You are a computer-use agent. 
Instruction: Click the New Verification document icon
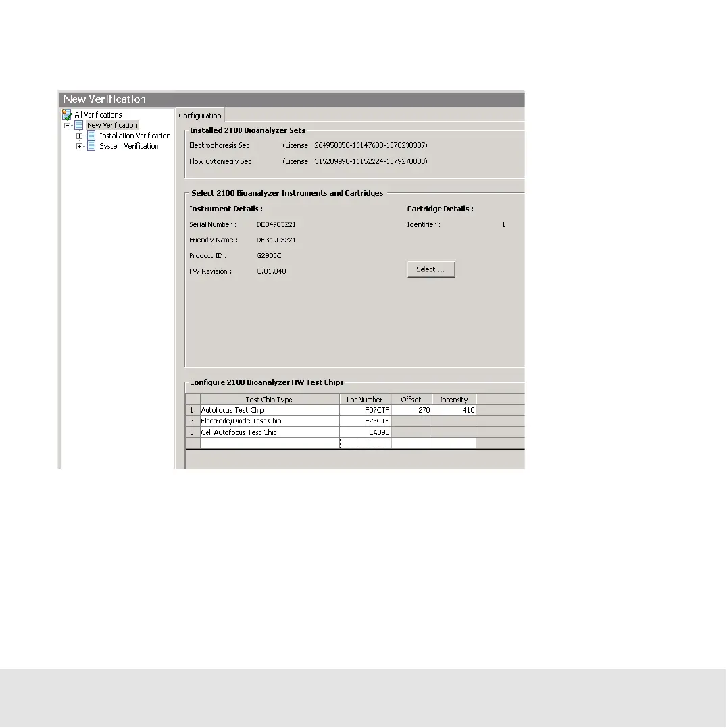click(x=79, y=126)
